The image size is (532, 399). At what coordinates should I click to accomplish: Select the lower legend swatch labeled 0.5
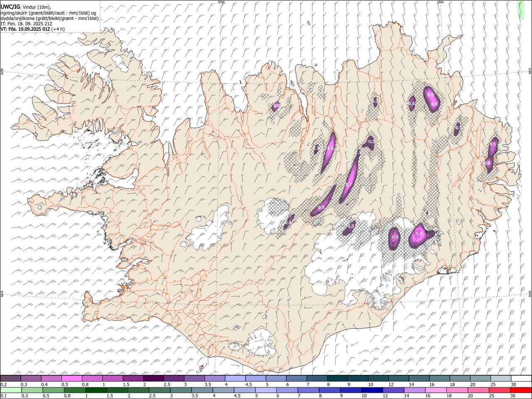click(x=54, y=390)
